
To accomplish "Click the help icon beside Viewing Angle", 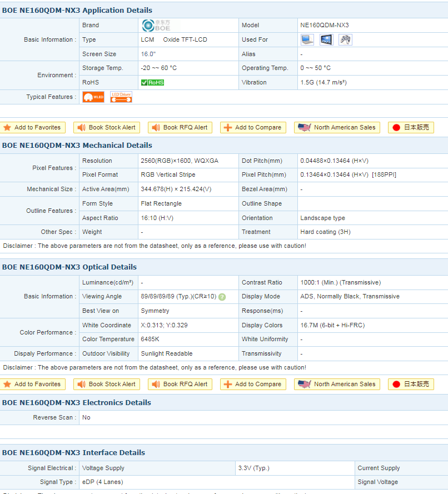I will pos(222,297).
